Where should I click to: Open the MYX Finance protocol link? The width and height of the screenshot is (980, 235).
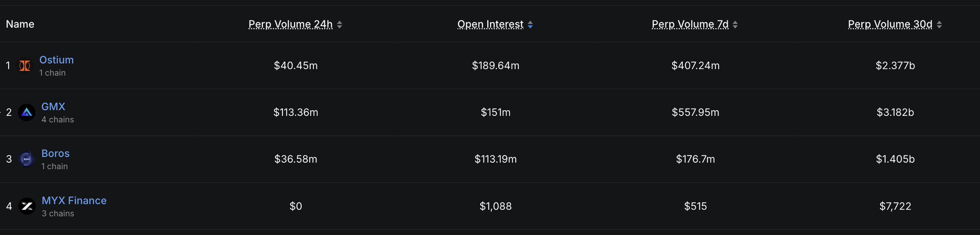pyautogui.click(x=74, y=201)
